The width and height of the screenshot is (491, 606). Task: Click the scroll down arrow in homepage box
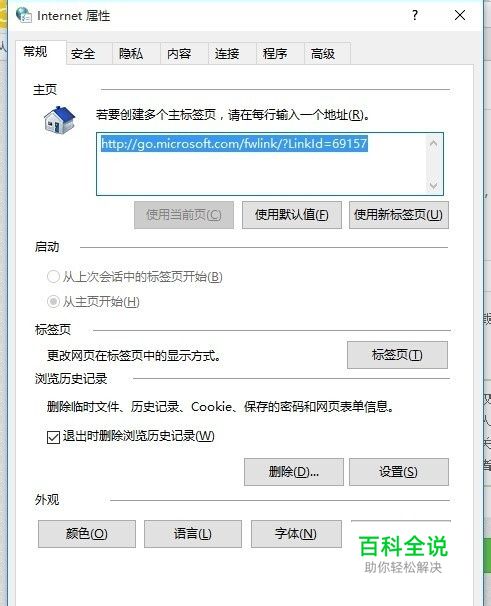(433, 186)
